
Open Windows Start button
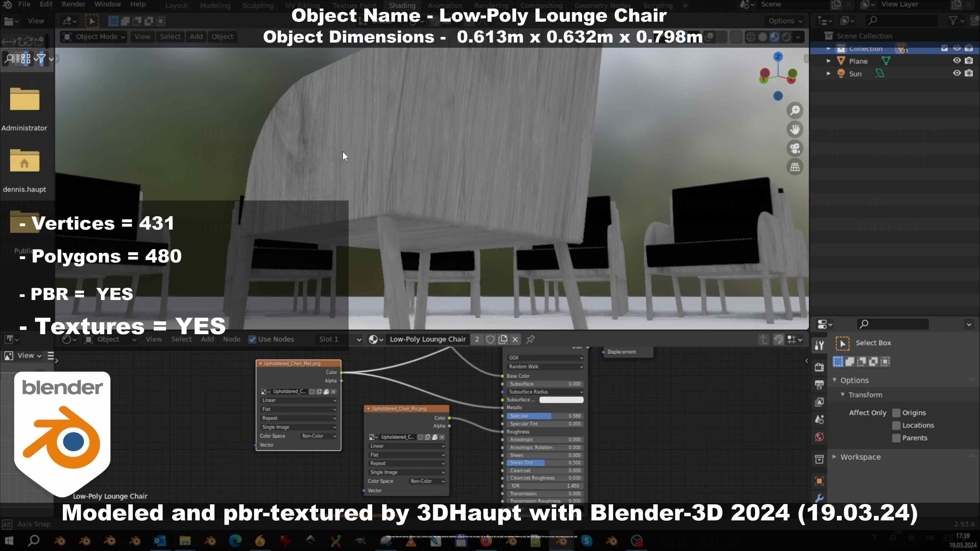pyautogui.click(x=9, y=541)
